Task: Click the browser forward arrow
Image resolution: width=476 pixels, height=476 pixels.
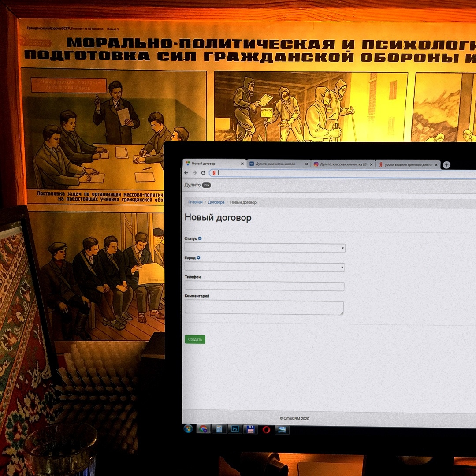Action: (195, 173)
